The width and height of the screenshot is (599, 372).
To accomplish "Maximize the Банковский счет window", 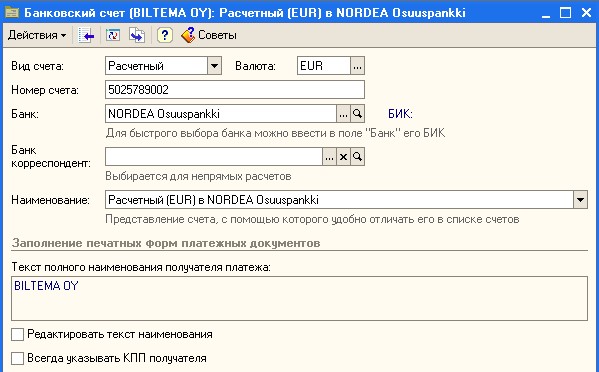I will click(565, 13).
